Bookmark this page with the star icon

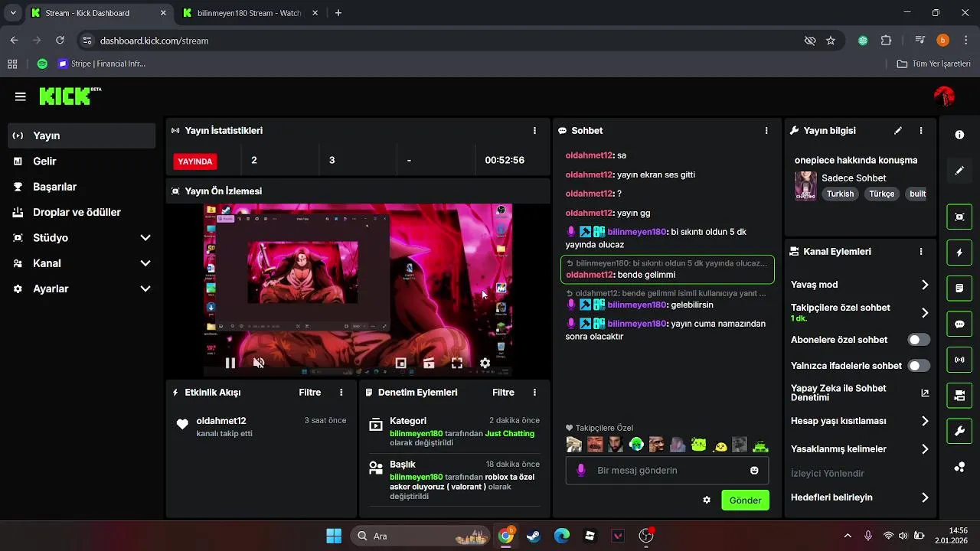pos(831,41)
